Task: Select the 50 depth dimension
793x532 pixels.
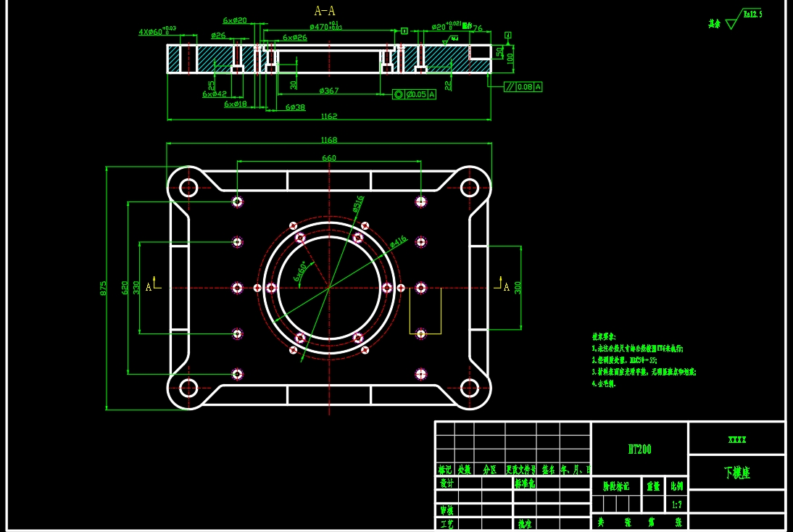Action: tap(499, 52)
